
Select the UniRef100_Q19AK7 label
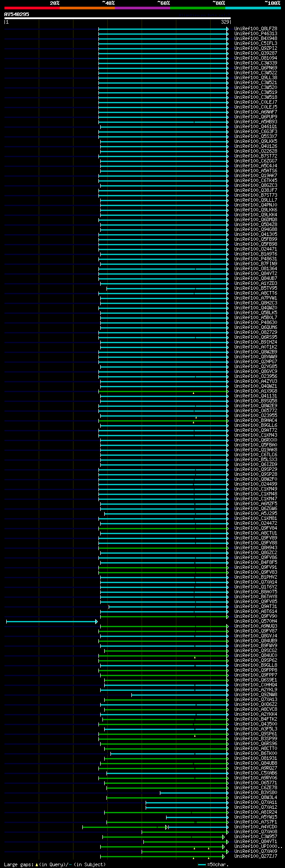coord(256,175)
